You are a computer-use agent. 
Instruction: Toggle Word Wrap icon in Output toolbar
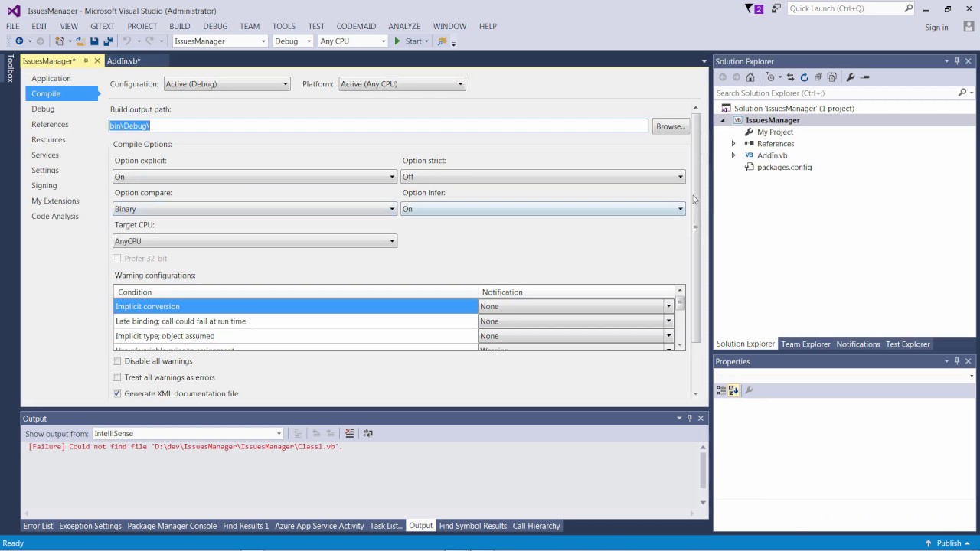coord(367,433)
